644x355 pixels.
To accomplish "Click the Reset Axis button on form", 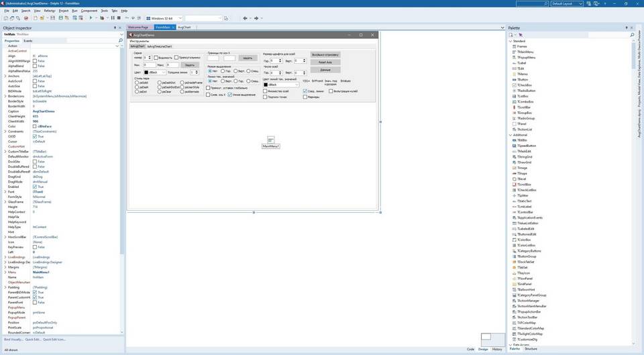I will 325,62.
